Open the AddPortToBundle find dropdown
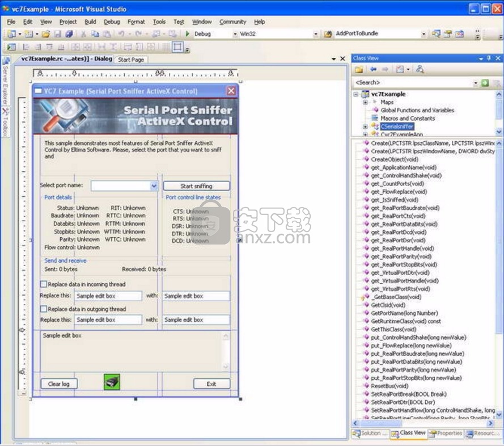Image resolution: width=504 pixels, height=446 pixels. coord(423,34)
